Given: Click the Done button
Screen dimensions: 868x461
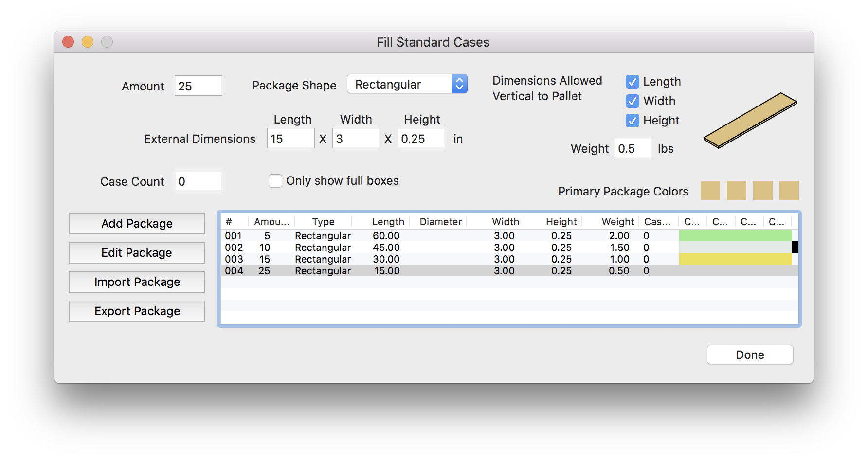Looking at the screenshot, I should [750, 355].
